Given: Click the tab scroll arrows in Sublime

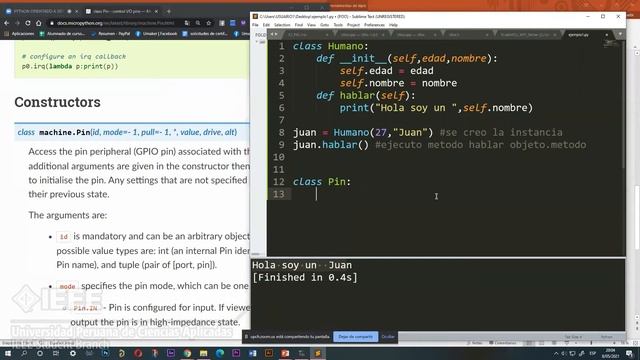Looking at the screenshot, I should click(273, 35).
